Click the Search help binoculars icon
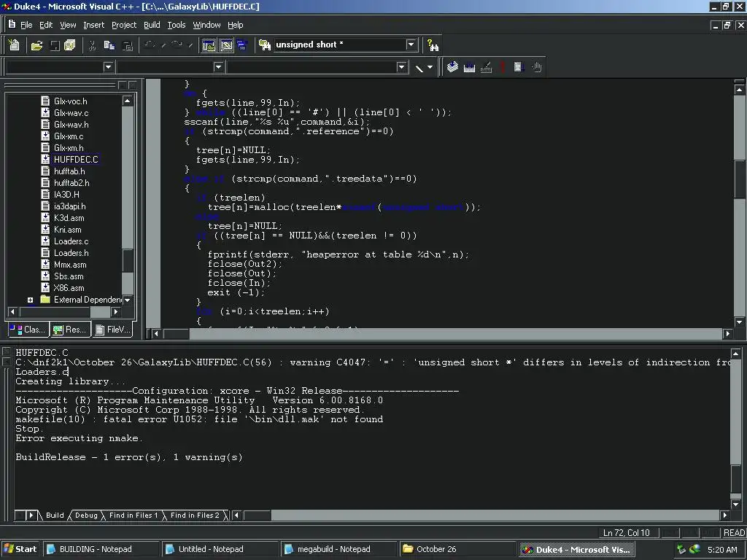 (433, 45)
